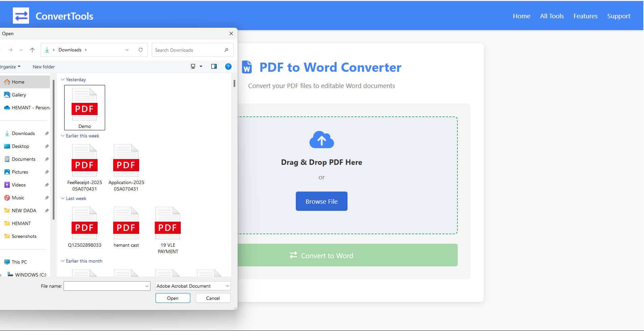Select the 19 VLE PAYMENT PDF file

168,230
